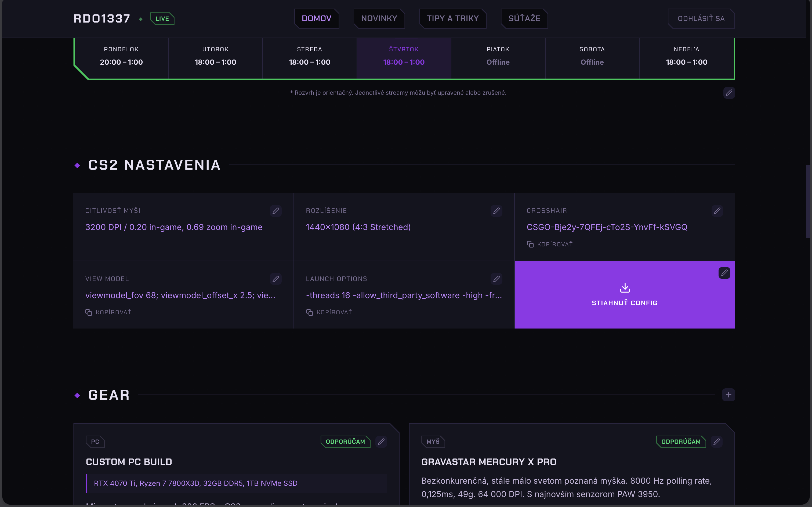Edit the CITLIVOSŤ MYŠI setting

[x=276, y=211]
